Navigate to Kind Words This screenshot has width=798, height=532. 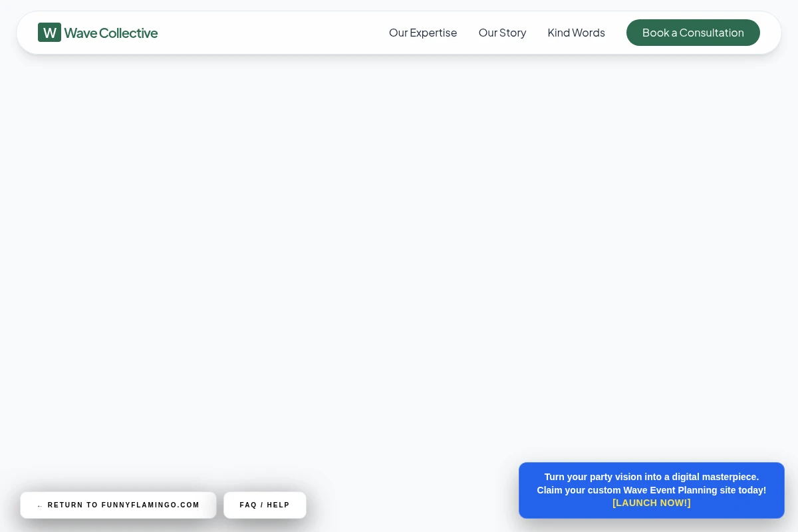pos(576,33)
